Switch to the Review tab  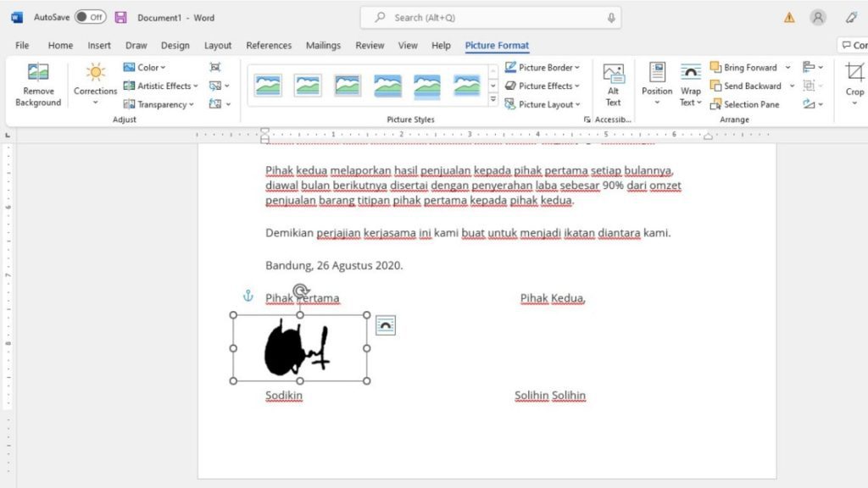point(370,46)
